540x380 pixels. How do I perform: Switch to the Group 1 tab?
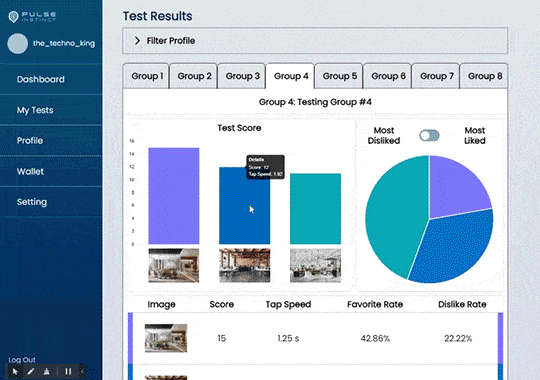pyautogui.click(x=147, y=76)
